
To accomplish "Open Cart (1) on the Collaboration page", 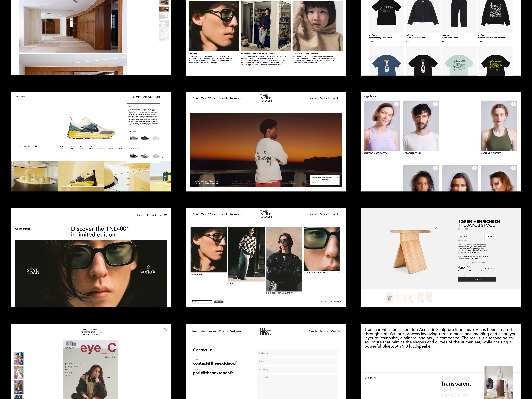I will [163, 215].
